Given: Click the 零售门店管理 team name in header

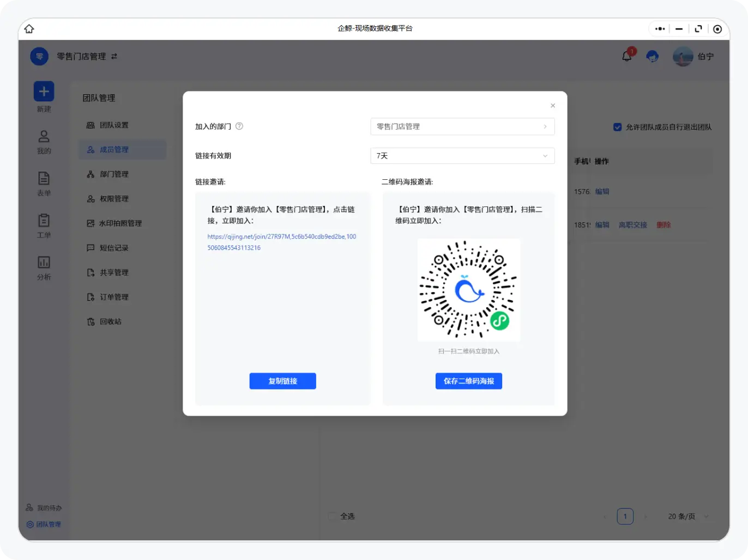Looking at the screenshot, I should point(82,56).
